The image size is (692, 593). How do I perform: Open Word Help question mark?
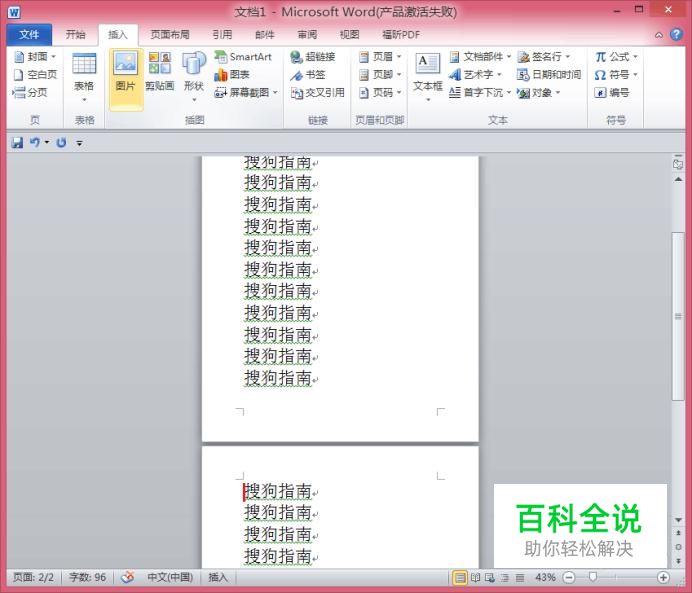coord(676,34)
